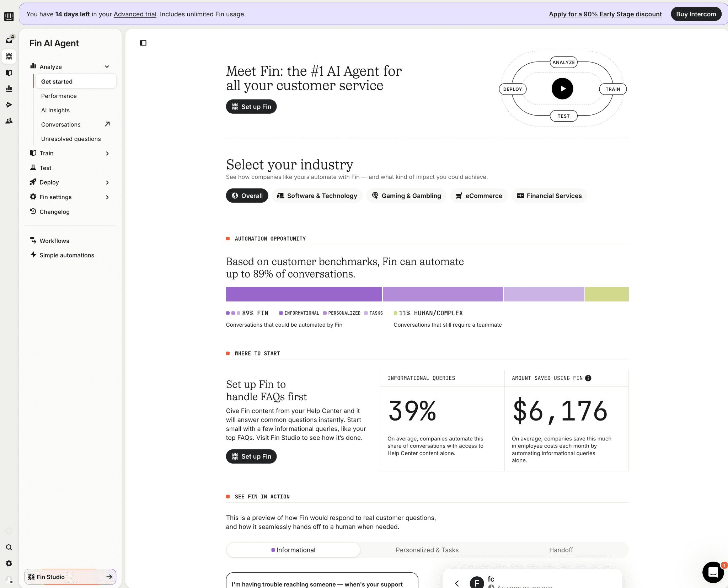Expand the Fin settings section
Screen dimensions: 728x588
click(x=107, y=197)
